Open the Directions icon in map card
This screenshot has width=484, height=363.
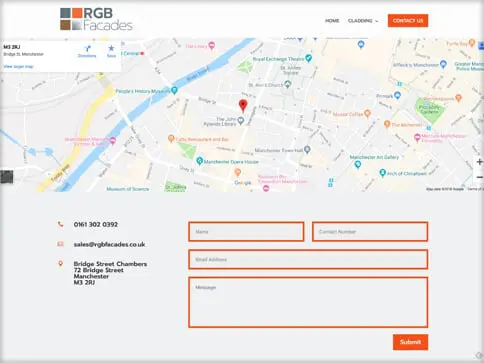click(87, 51)
